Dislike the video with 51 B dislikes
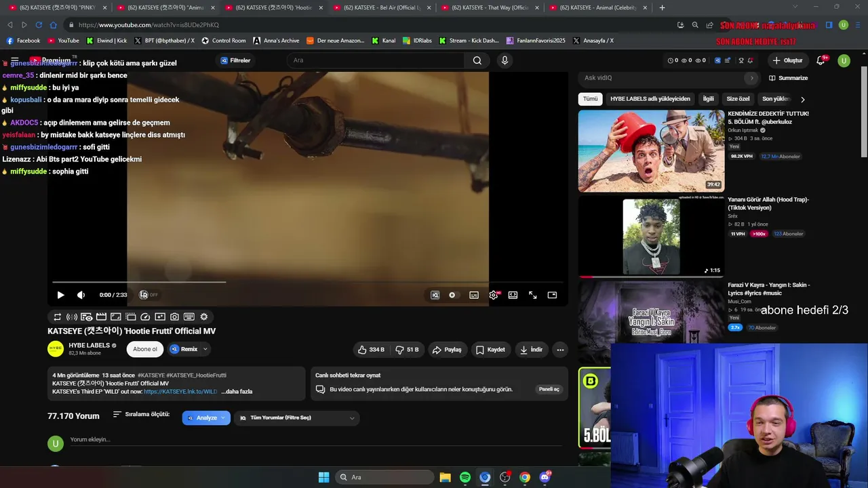 (x=408, y=350)
